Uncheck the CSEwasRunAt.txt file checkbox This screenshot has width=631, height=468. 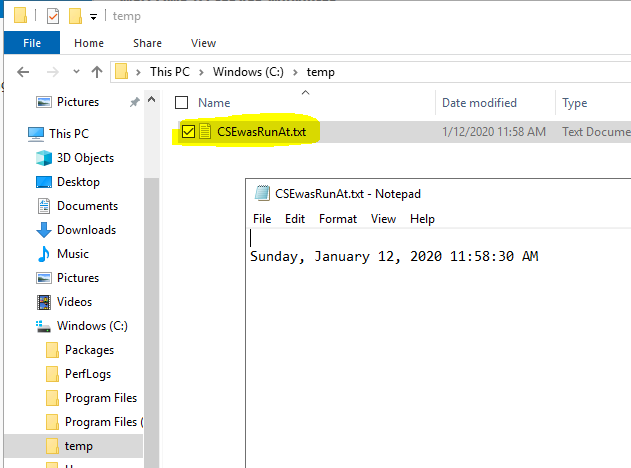(188, 132)
